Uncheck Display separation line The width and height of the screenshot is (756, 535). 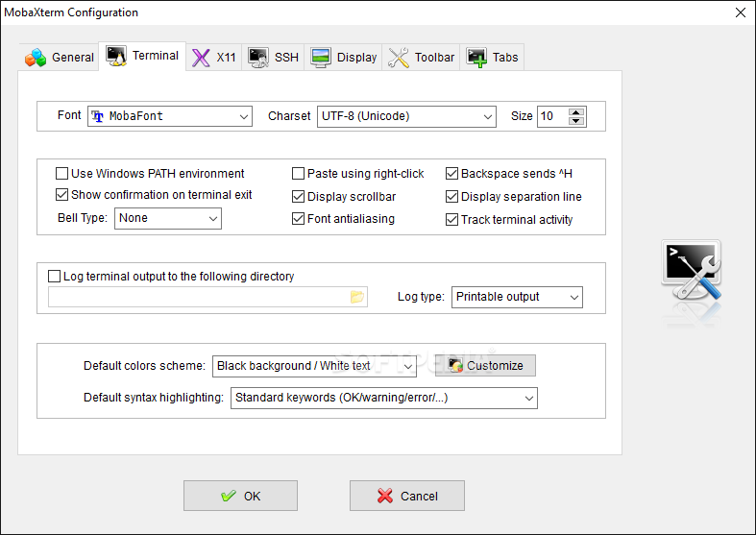point(451,197)
